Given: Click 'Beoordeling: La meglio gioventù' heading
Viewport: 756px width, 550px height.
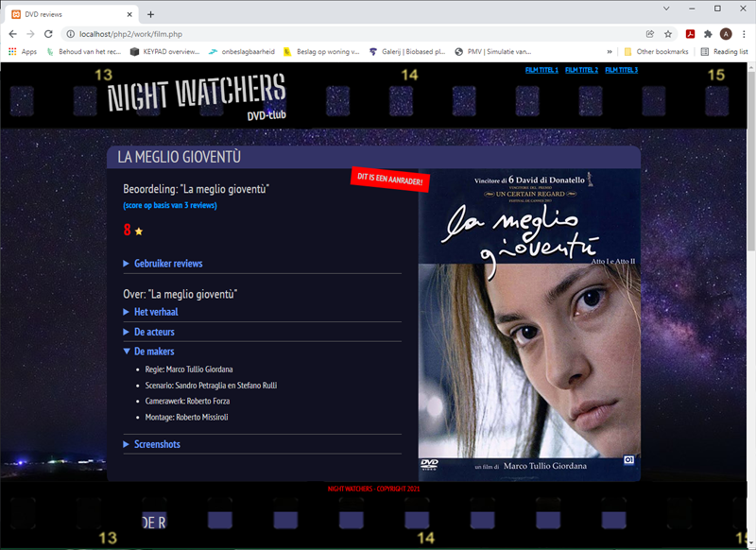Looking at the screenshot, I should (197, 188).
